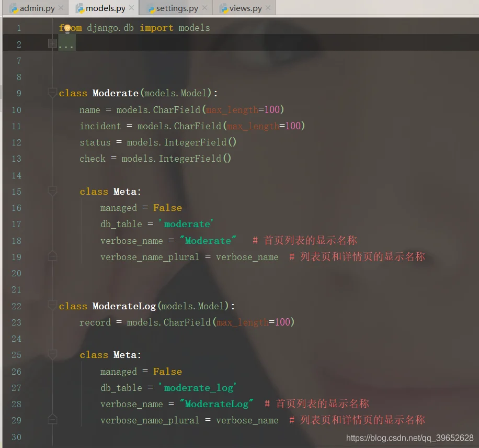479x448 pixels.
Task: Switch to the admin.py tab
Action: click(x=37, y=8)
